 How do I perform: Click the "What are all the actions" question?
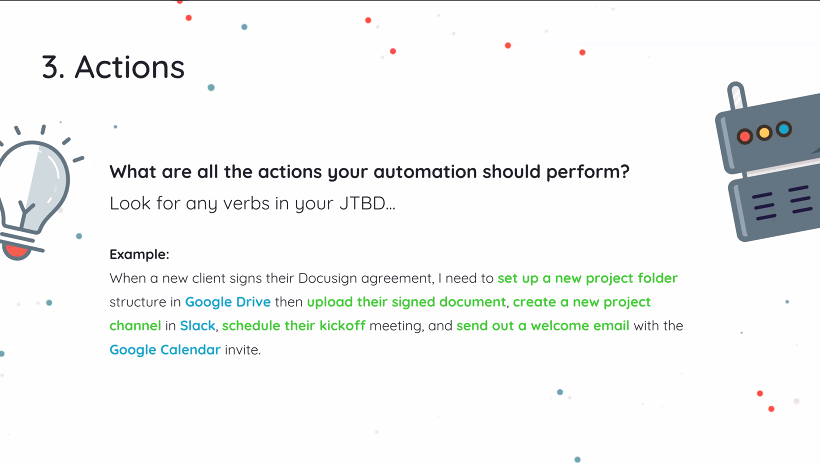(x=369, y=171)
